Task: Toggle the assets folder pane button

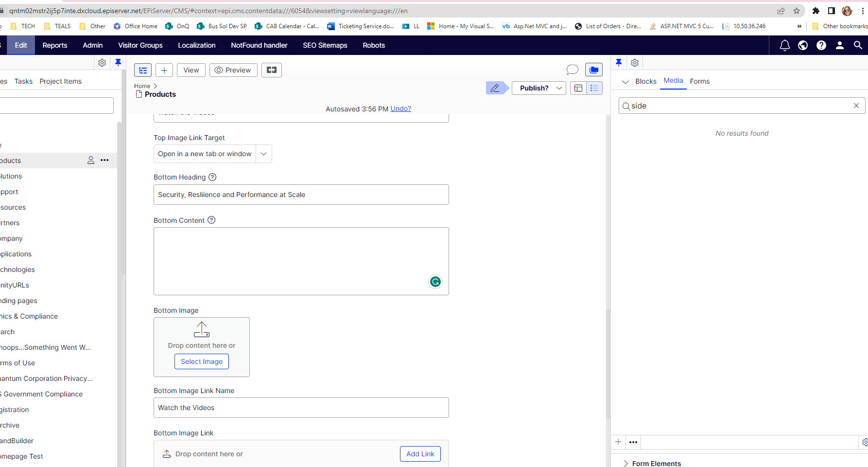Action: point(594,70)
